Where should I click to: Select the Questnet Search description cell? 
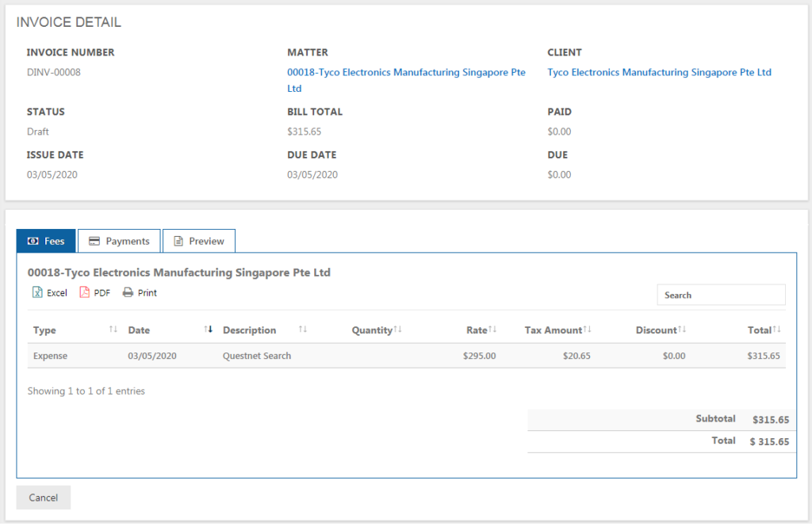click(x=257, y=356)
